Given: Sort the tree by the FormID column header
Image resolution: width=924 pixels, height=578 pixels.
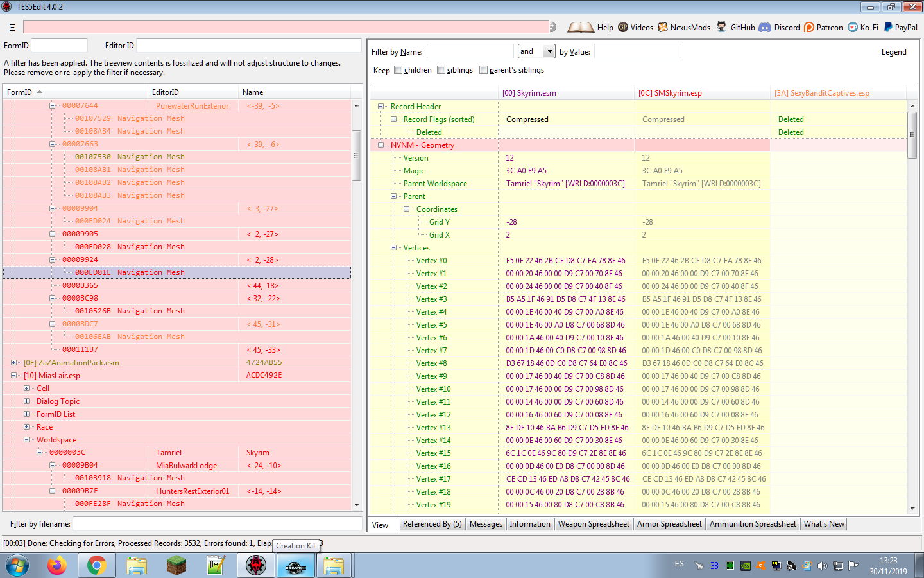Looking at the screenshot, I should coord(75,92).
